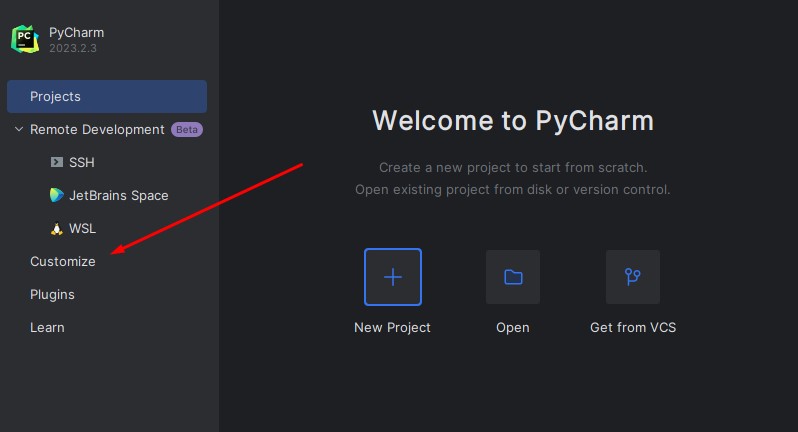The width and height of the screenshot is (798, 432).
Task: Click the WSL penguin icon
Action: [56, 228]
